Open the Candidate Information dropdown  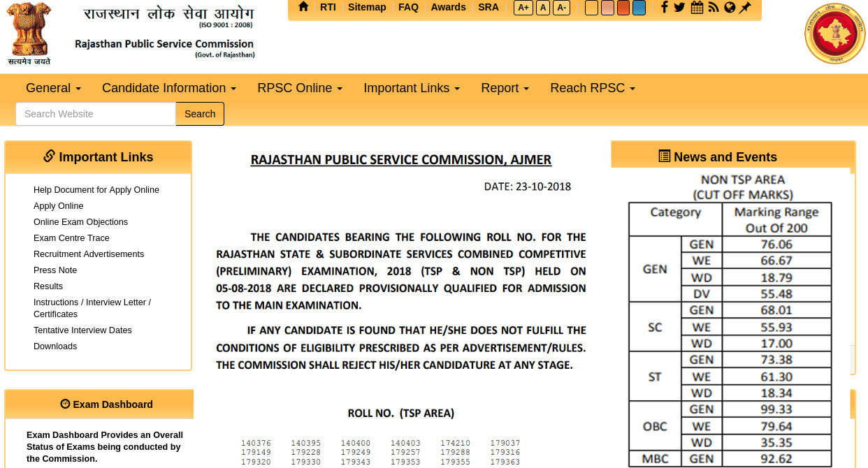(169, 88)
